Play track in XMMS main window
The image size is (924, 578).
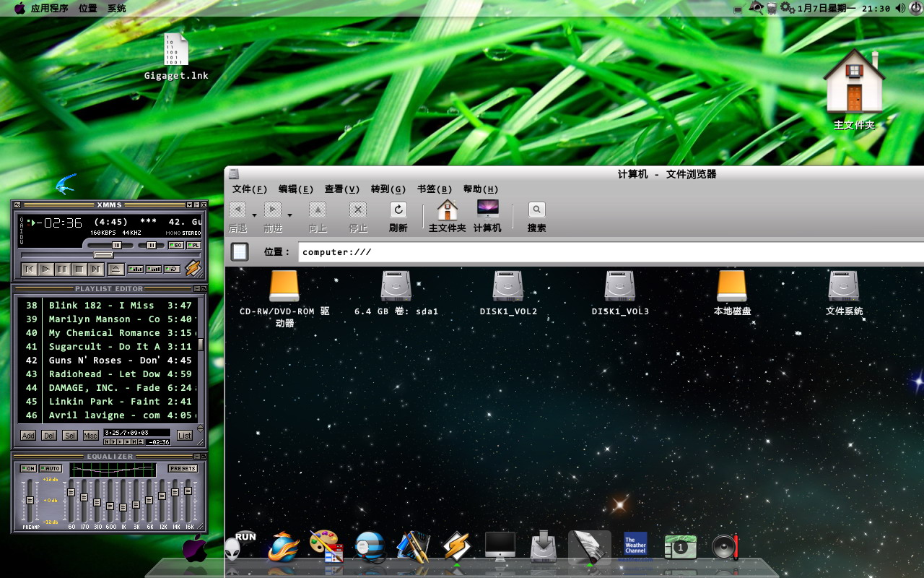[45, 269]
